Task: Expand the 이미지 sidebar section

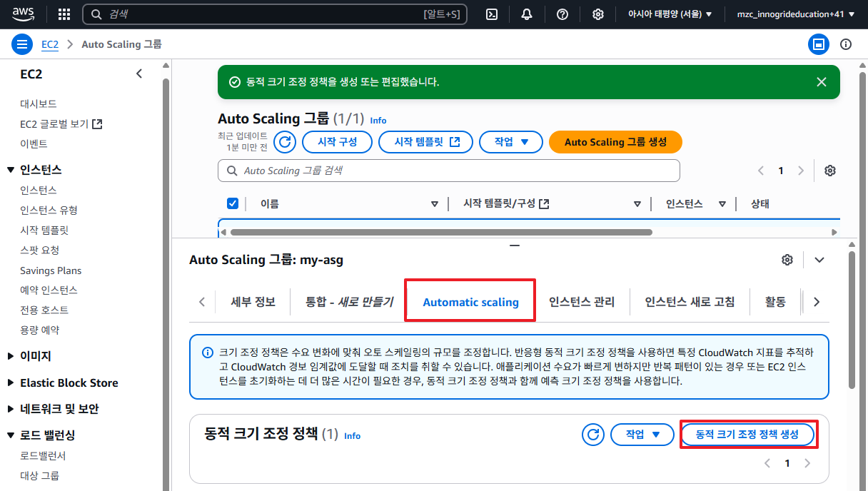Action: [x=11, y=356]
